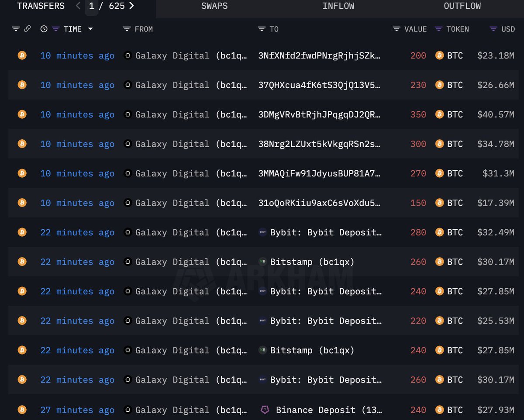Open the TOKEN column filter
The image size is (524, 420).
439,29
